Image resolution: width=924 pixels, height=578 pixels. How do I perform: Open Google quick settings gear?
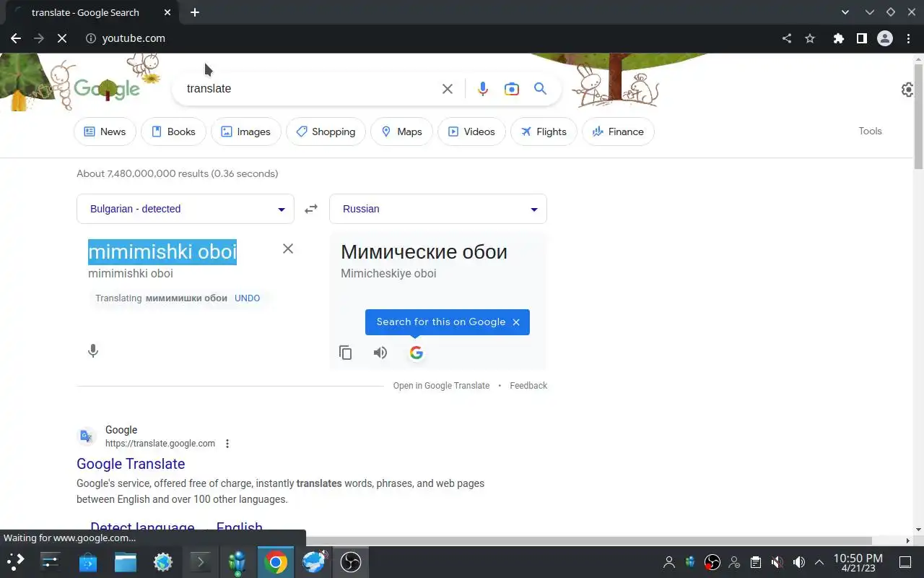pos(907,90)
